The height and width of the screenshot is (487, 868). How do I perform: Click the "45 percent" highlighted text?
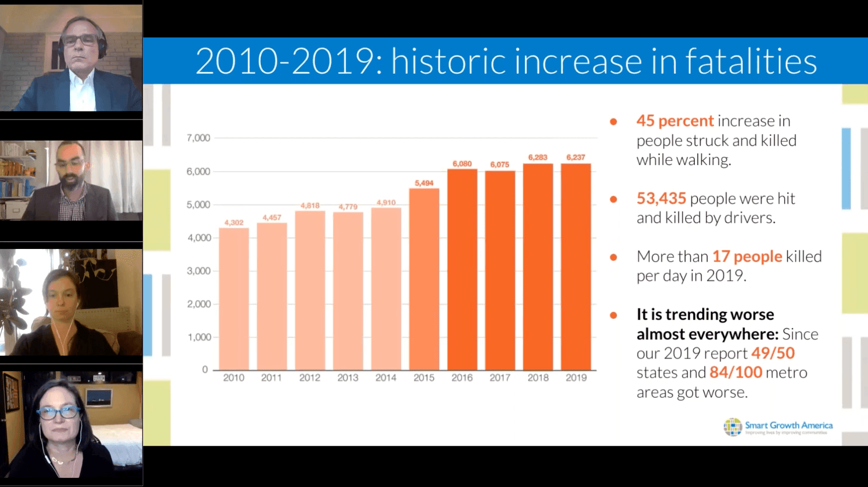(x=675, y=121)
